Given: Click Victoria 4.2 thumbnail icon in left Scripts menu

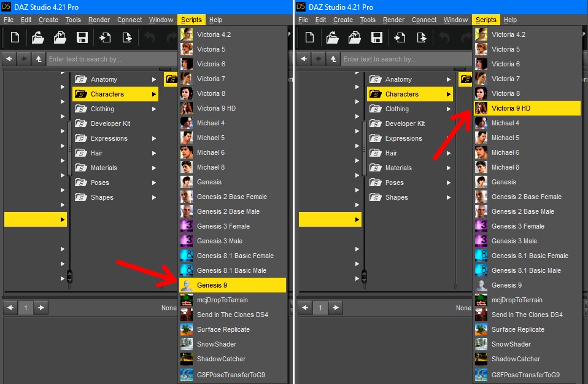Looking at the screenshot, I should [x=187, y=34].
